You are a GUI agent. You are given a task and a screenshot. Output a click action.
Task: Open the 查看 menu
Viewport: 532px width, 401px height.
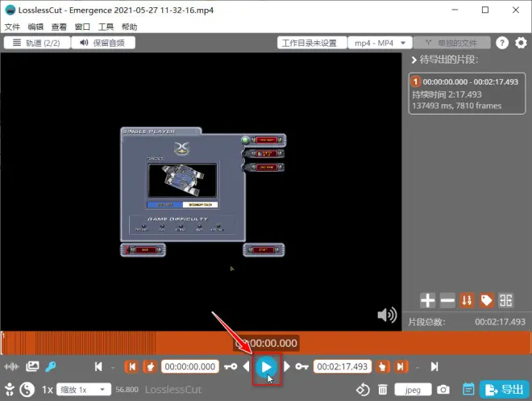[59, 27]
